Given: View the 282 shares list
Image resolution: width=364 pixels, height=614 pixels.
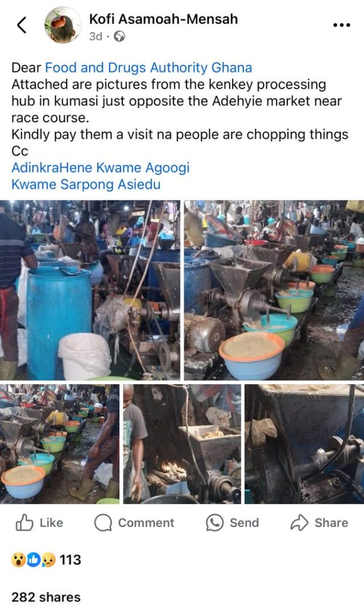Looking at the screenshot, I should coord(46,597).
